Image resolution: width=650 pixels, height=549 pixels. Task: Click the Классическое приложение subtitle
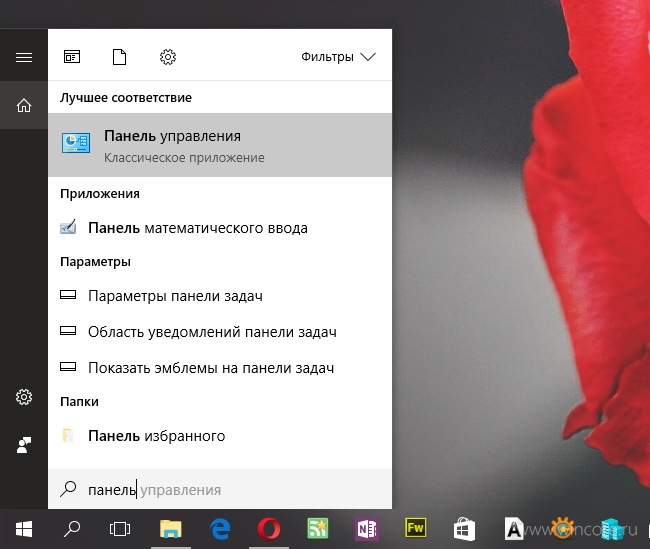pos(184,158)
